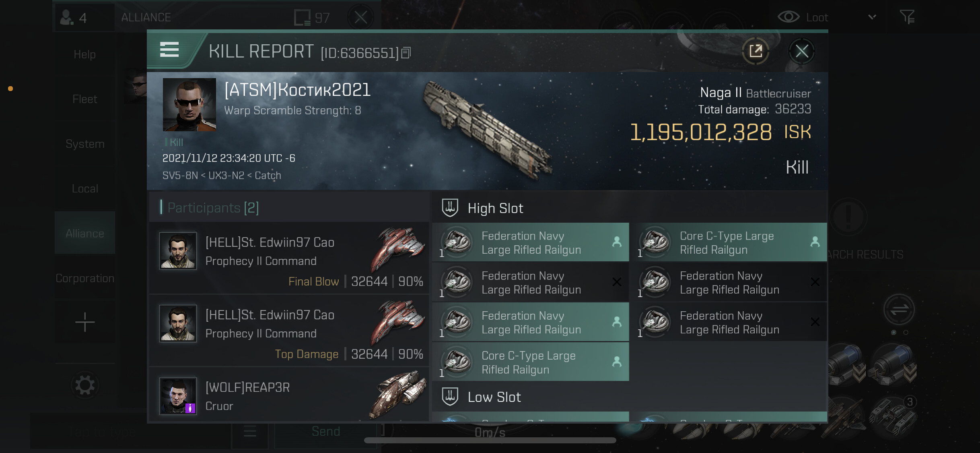Switch to the Alliance chat tab

click(85, 233)
